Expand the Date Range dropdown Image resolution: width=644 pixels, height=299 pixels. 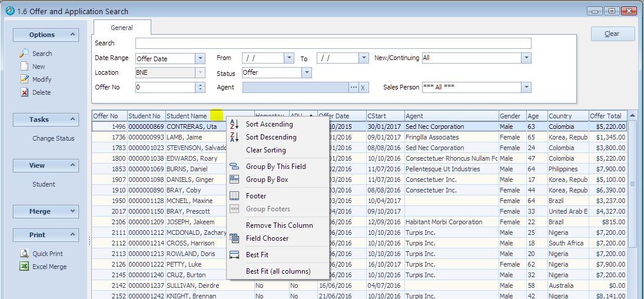click(x=200, y=58)
